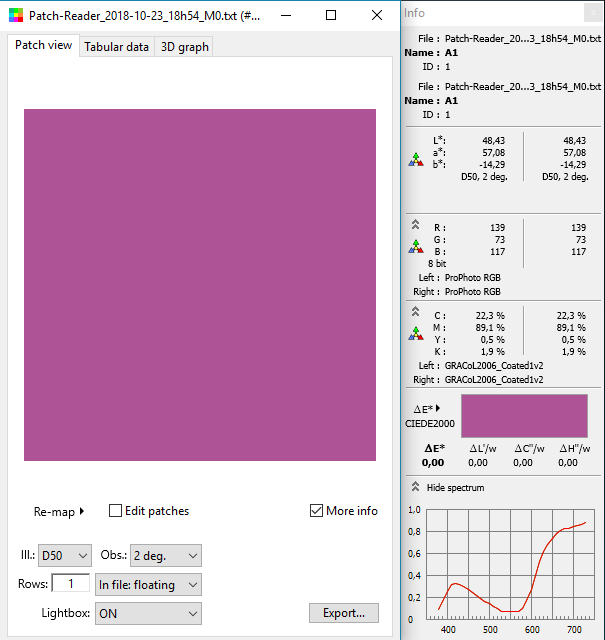
Task: Click the Export... button
Action: (x=344, y=613)
